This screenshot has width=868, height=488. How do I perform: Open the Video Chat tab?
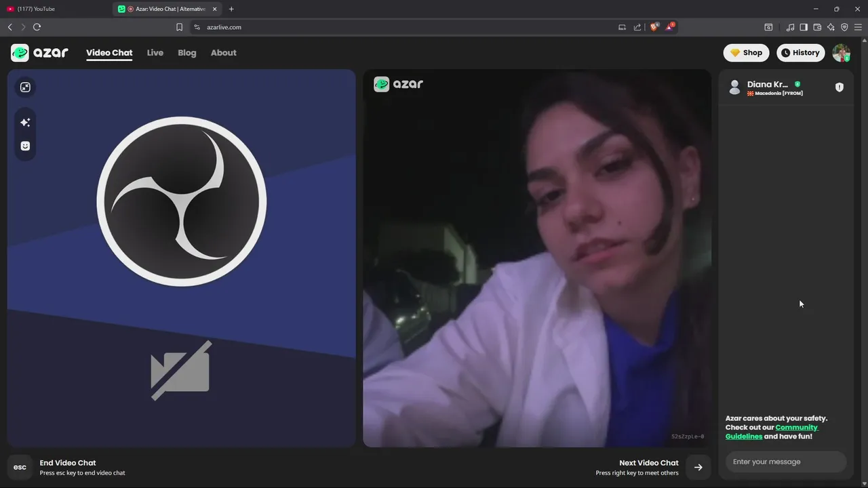point(109,53)
